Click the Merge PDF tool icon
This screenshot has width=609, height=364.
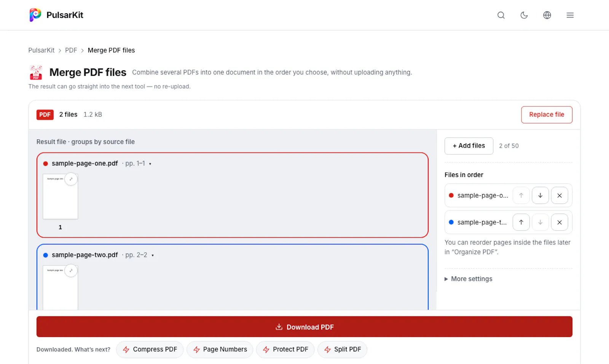click(36, 72)
